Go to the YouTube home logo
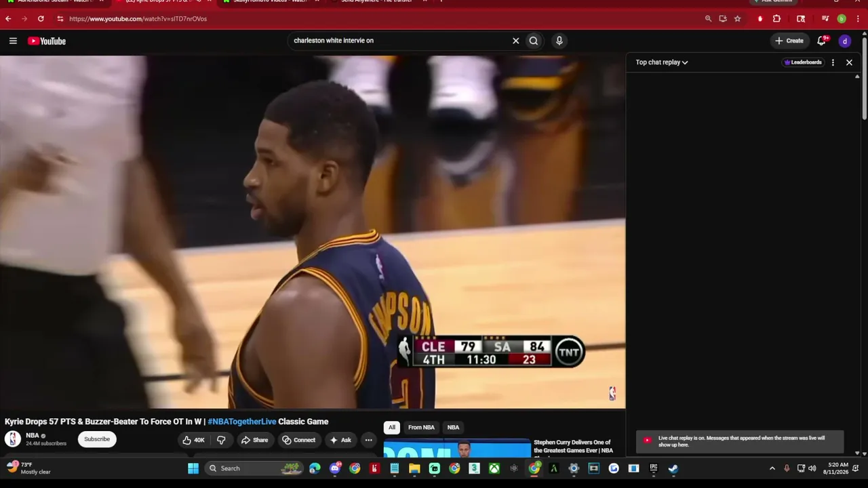 (47, 41)
